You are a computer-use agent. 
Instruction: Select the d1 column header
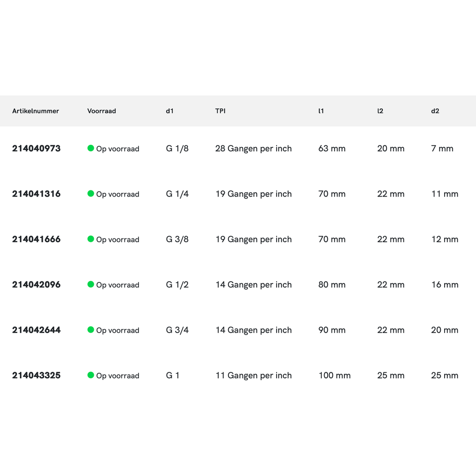[170, 111]
